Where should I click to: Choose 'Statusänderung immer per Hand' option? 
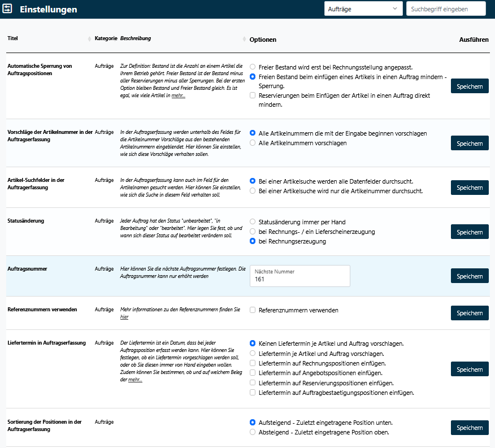pyautogui.click(x=253, y=222)
